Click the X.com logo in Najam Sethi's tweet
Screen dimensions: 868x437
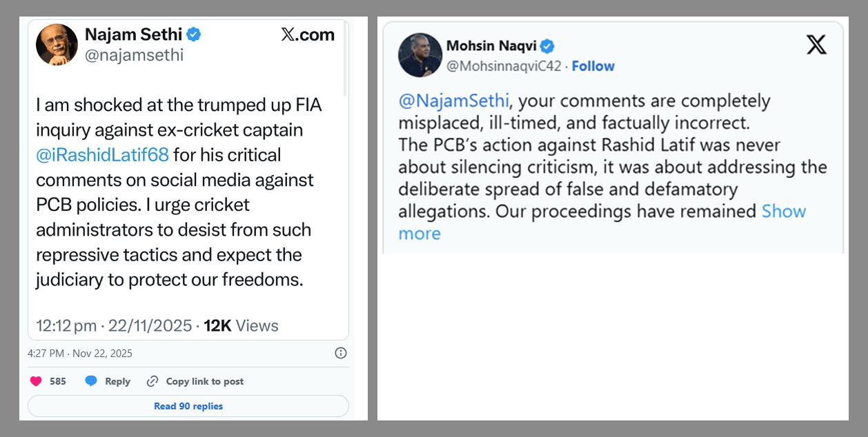coord(308,35)
